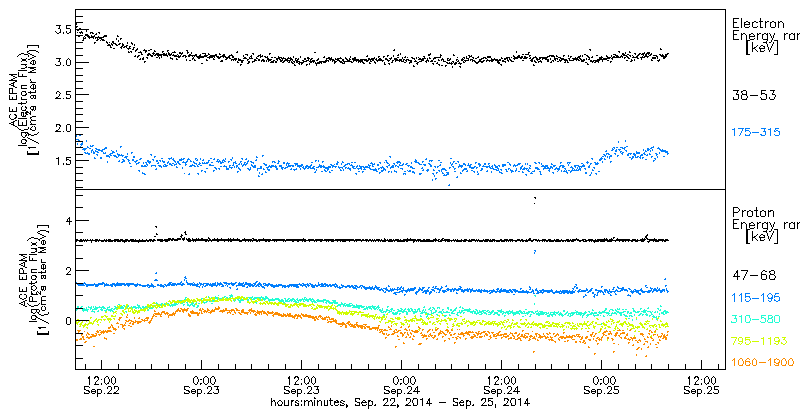800x410 pixels.
Task: Click the '0' tick on proton flux axis
Action: tap(67, 321)
